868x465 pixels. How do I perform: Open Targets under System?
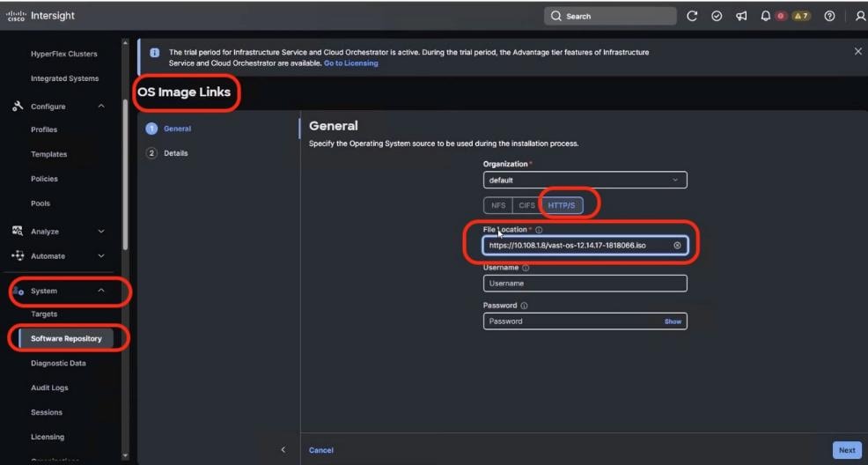tap(44, 314)
